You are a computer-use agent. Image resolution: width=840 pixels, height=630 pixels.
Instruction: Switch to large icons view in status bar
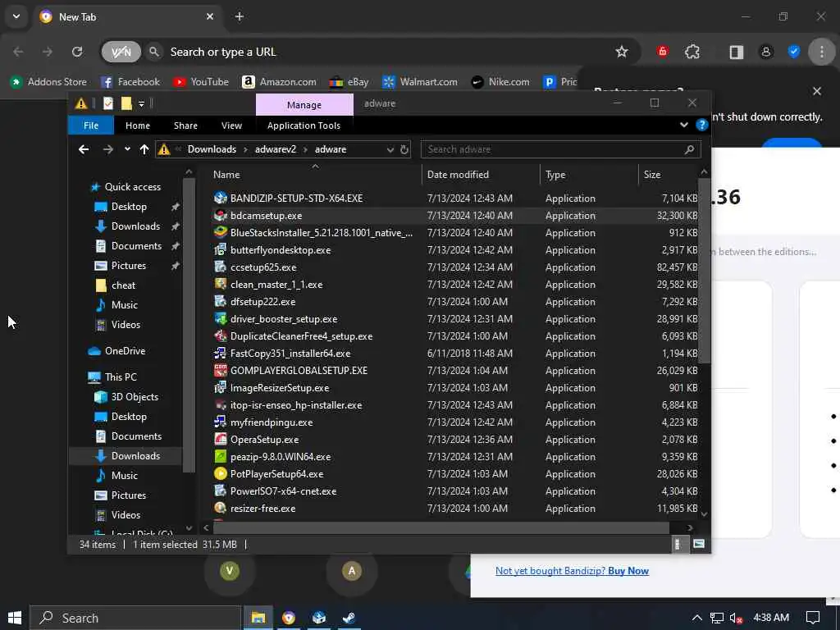tap(699, 545)
